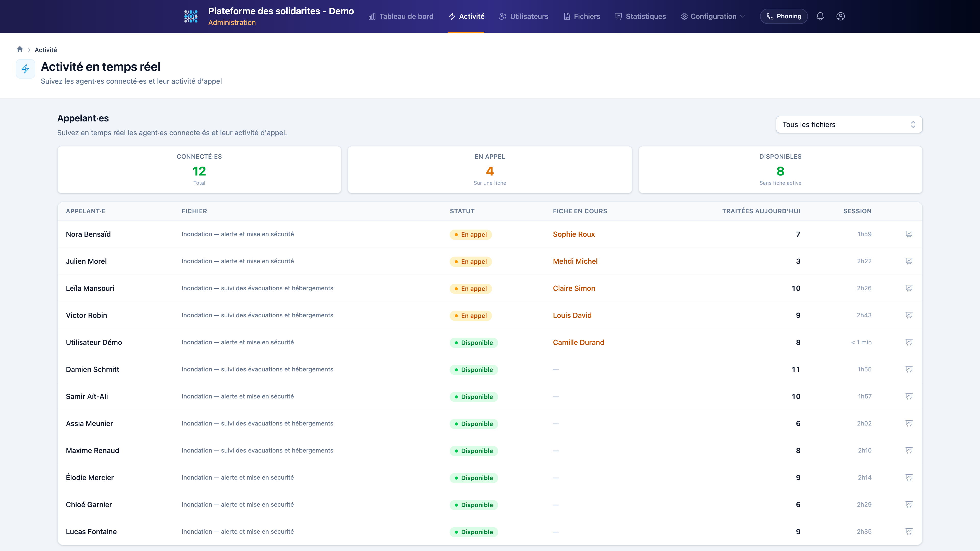980x551 pixels.
Task: Open the user account profile icon
Action: [840, 16]
